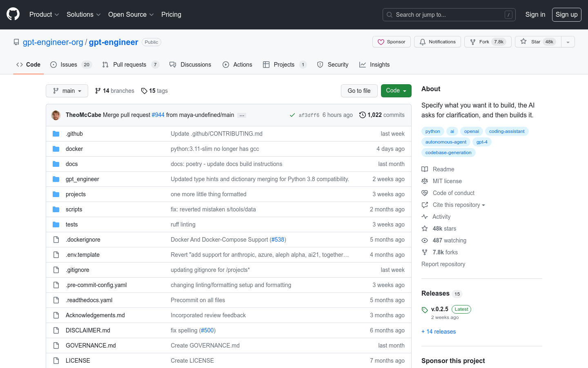Click the + 14 releases link

tap(439, 332)
